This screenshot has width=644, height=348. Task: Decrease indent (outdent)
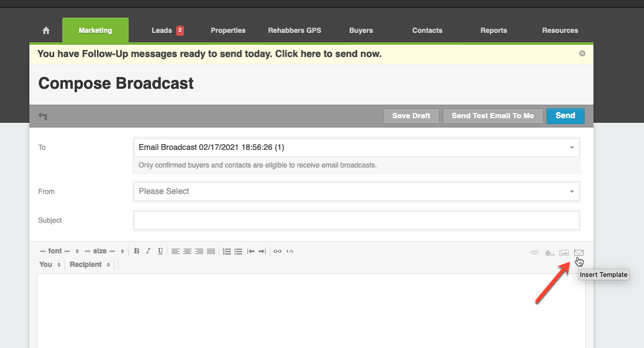250,252
